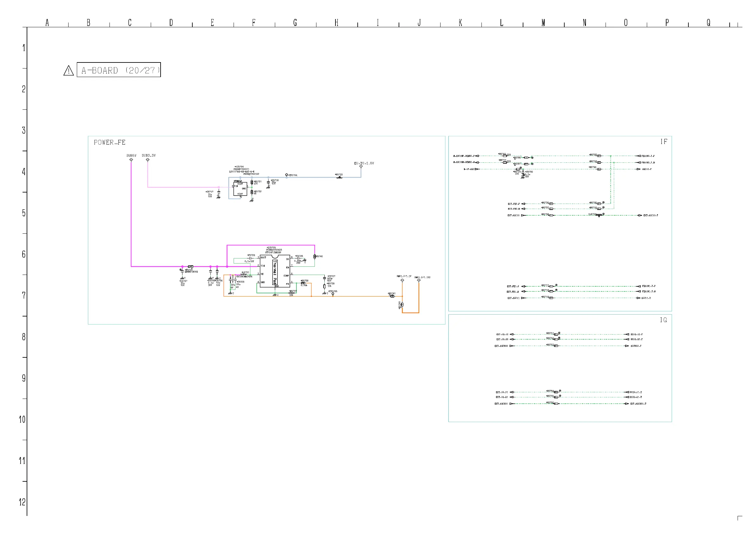Select the L5701 inductor symbol

[x=243, y=275]
